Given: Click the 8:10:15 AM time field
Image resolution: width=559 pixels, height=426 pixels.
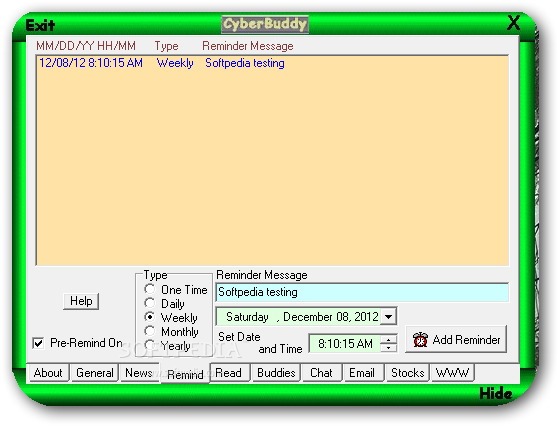Looking at the screenshot, I should (345, 344).
